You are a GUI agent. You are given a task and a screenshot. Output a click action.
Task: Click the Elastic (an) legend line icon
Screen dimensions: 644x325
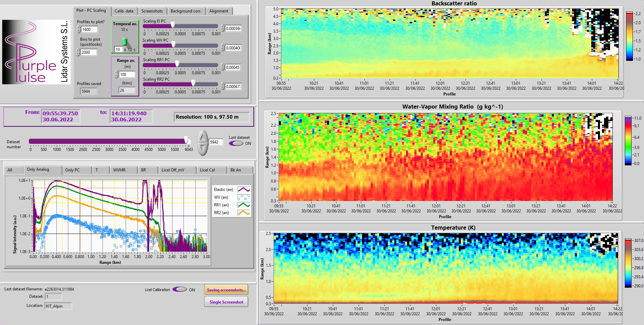(x=244, y=190)
